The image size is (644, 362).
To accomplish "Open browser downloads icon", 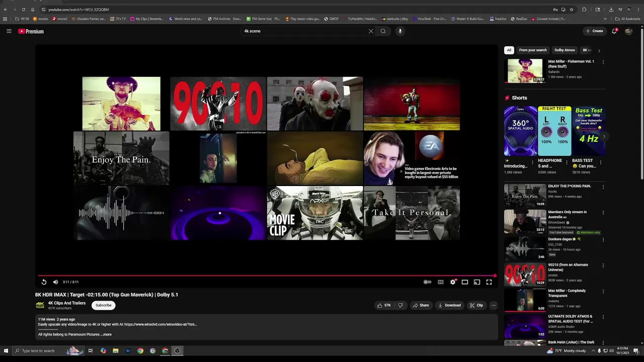I will [611, 10].
